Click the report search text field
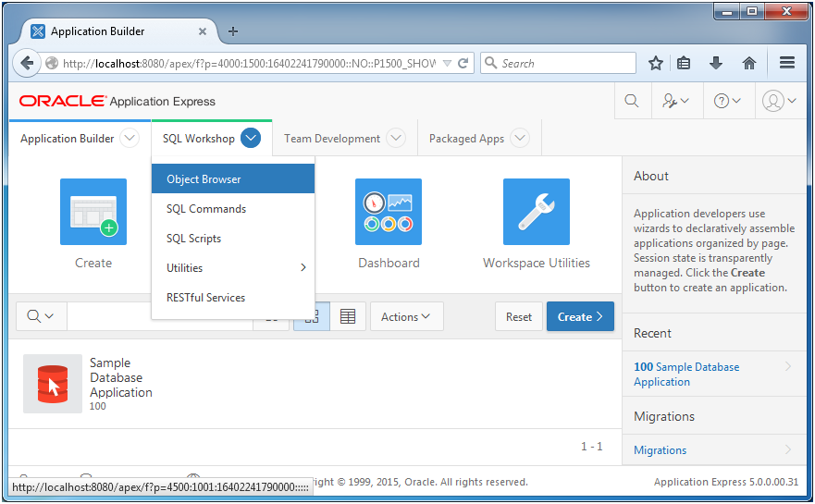Viewport: 815px width, 504px height. [x=159, y=316]
